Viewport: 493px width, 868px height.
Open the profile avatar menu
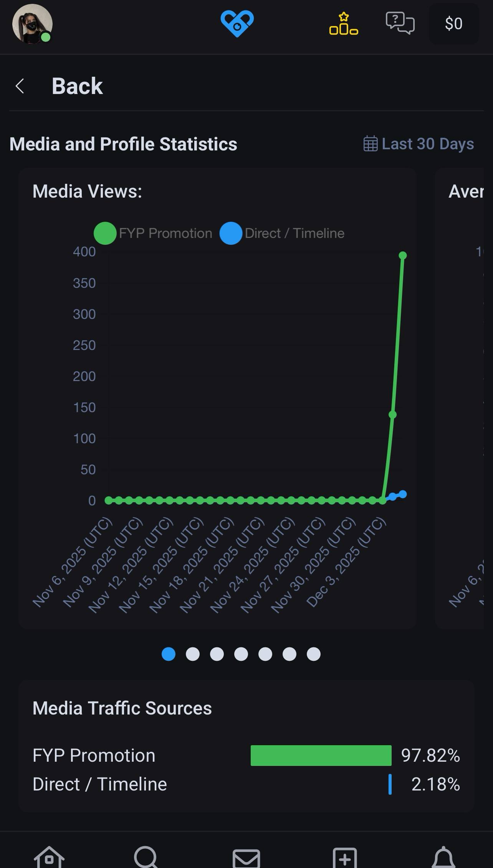click(32, 24)
